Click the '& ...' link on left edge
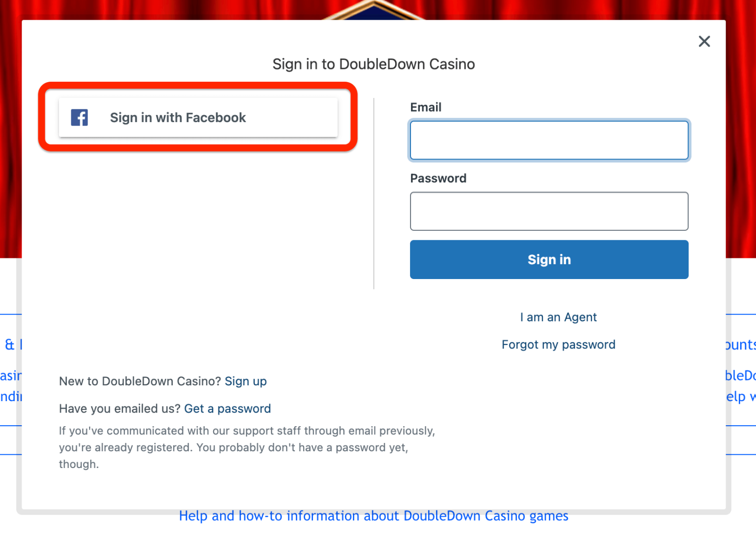Screen dimensions: 756x533 [10, 345]
